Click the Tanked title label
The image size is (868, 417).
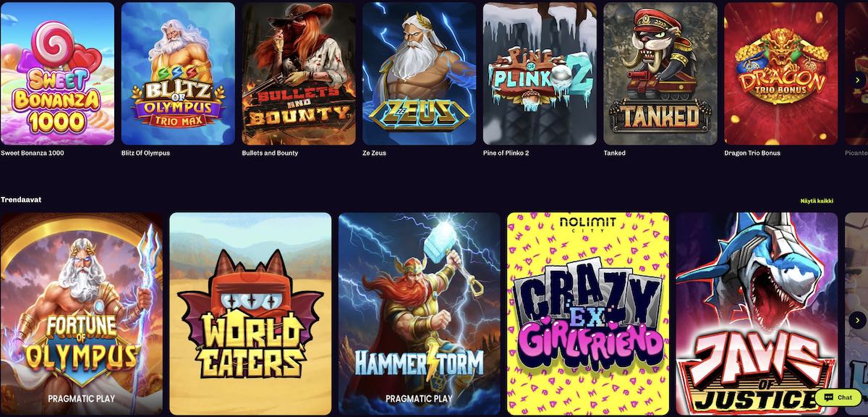[614, 153]
